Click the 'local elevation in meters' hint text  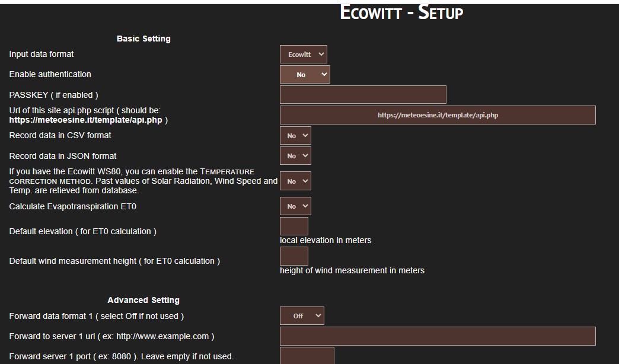[326, 241]
